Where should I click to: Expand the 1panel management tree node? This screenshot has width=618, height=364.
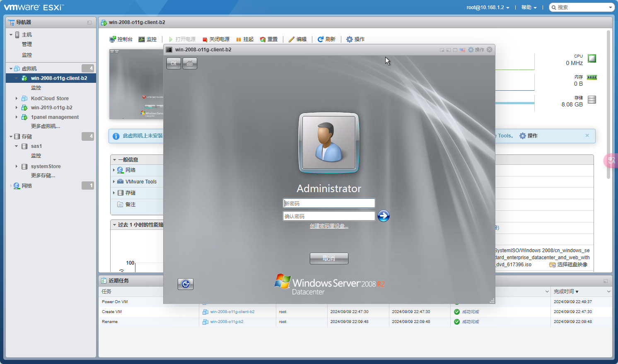pos(17,117)
